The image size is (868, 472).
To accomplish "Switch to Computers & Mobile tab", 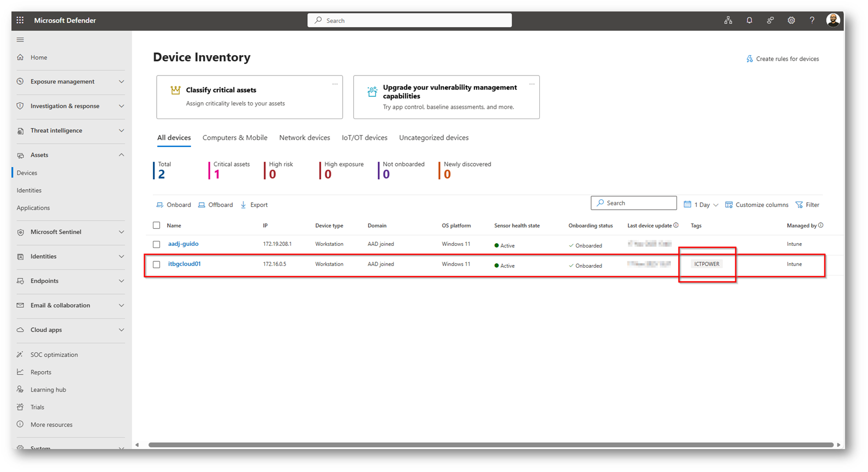I will tap(235, 138).
